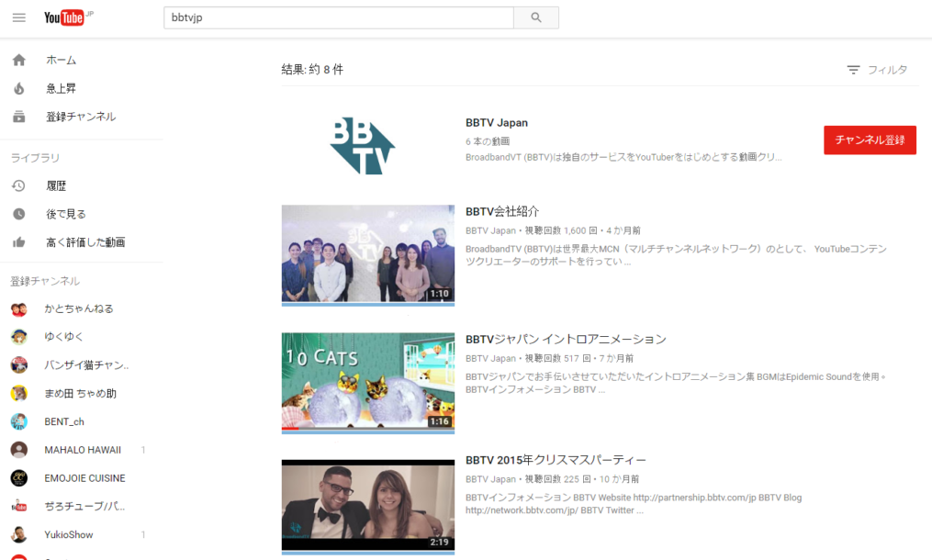Click the 結果: 約 8 件 results count
Screen dimensions: 932x560
(x=312, y=70)
